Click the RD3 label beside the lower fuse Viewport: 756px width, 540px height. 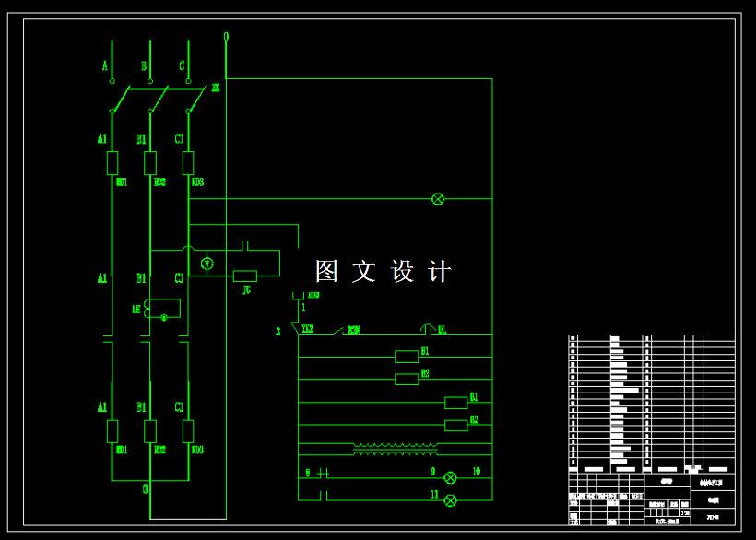[x=197, y=450]
